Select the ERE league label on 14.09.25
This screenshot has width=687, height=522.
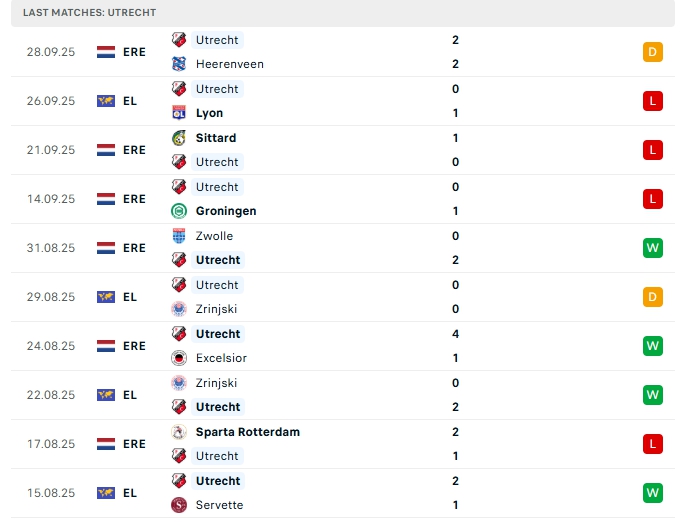click(134, 199)
